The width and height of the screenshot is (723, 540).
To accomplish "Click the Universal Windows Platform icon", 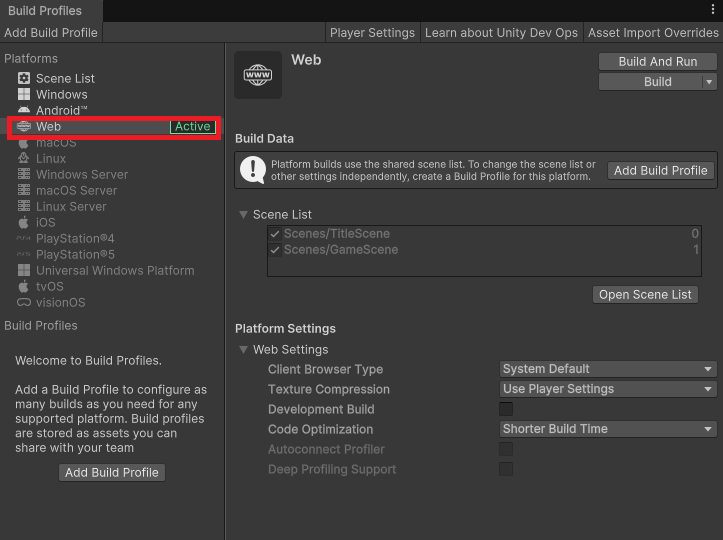I will click(24, 270).
